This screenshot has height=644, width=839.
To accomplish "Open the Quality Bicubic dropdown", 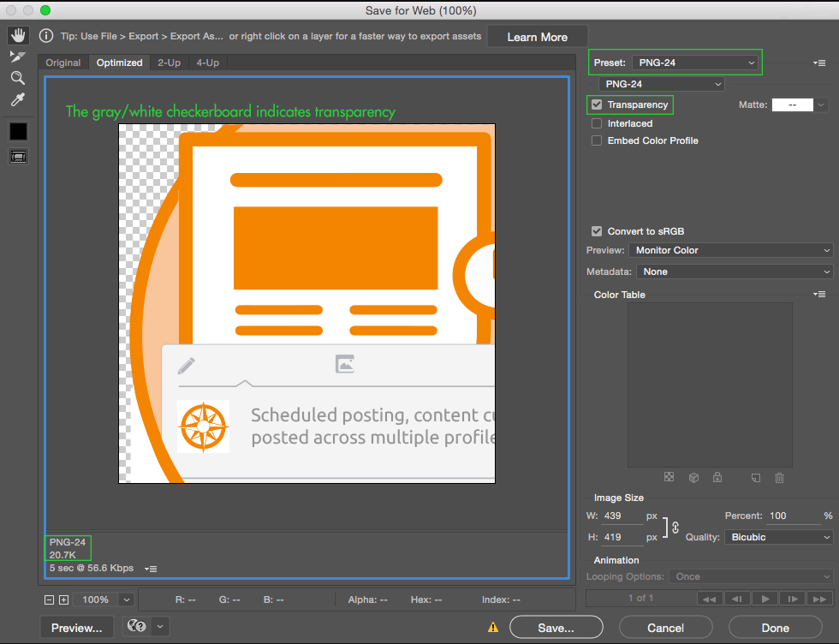I will [x=779, y=537].
